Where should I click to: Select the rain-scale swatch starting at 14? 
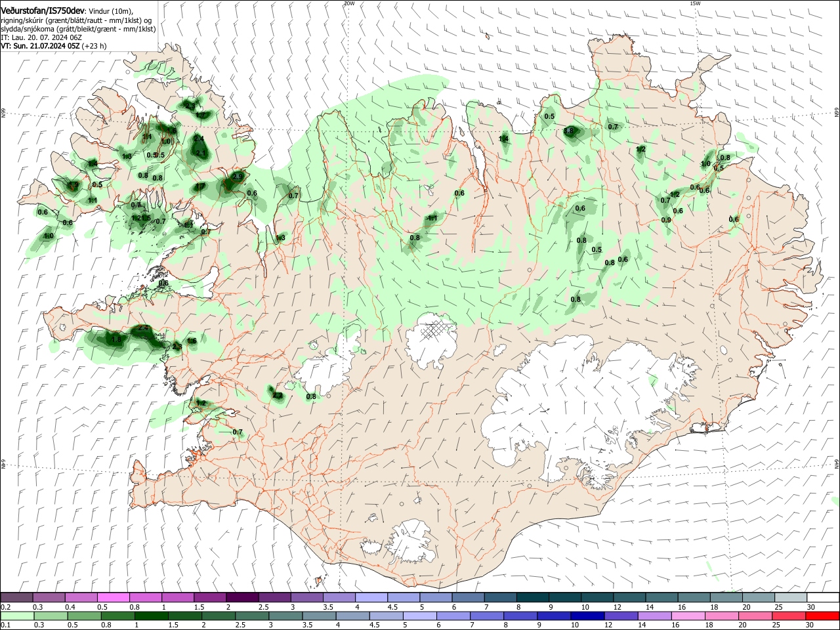click(x=654, y=616)
